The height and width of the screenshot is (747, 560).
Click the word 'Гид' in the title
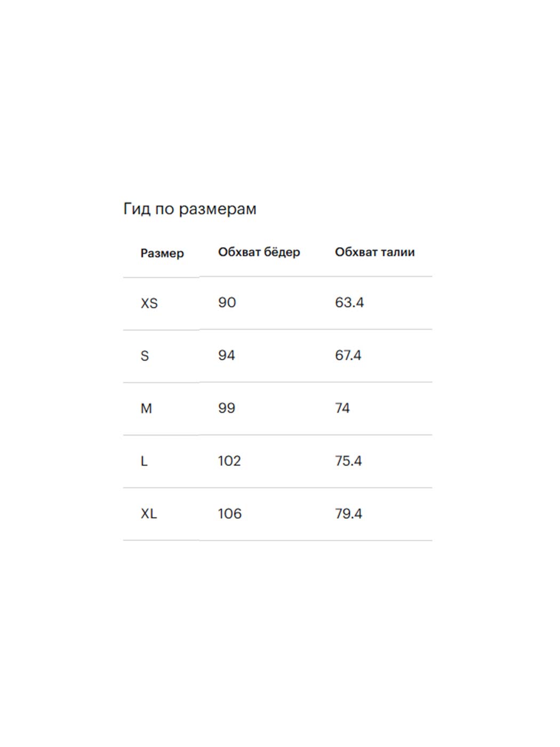pyautogui.click(x=137, y=209)
